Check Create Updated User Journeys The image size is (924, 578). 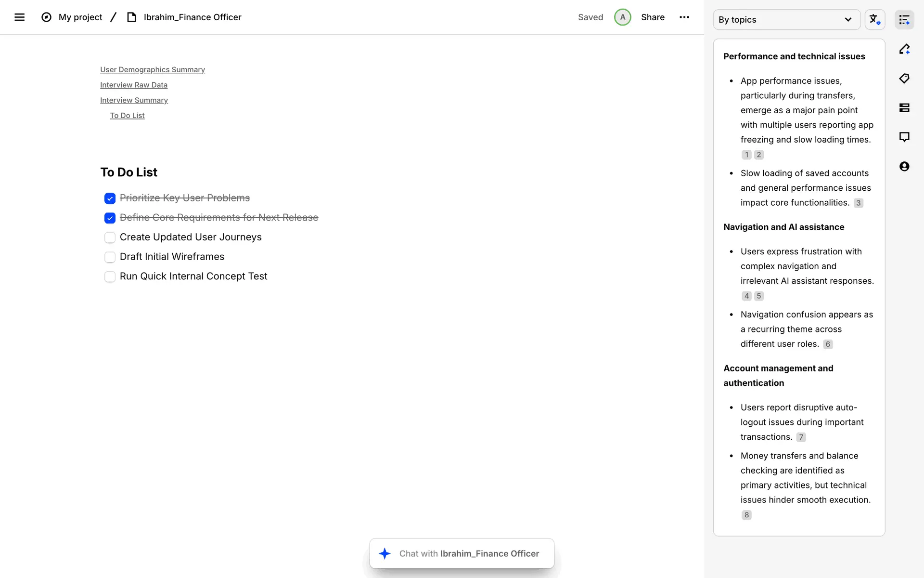[110, 237]
